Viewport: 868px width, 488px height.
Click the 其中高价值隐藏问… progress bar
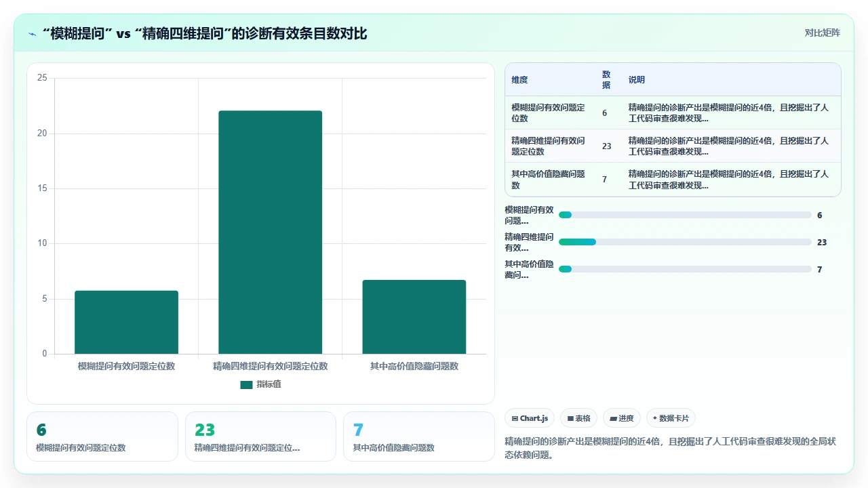coord(685,269)
